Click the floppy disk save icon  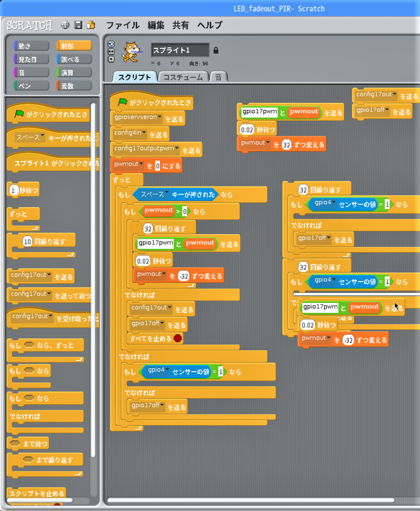[78, 25]
